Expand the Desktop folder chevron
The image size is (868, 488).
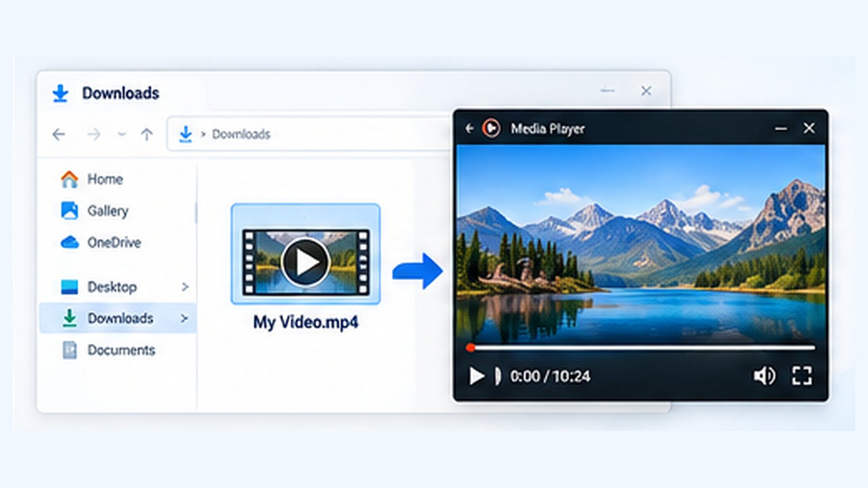(185, 287)
